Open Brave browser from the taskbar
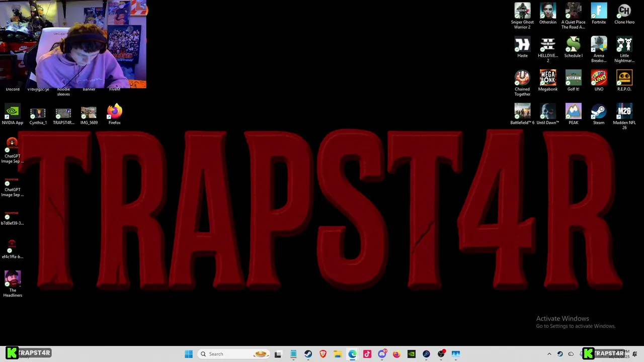Screen dimensions: 644x362 tap(323, 354)
